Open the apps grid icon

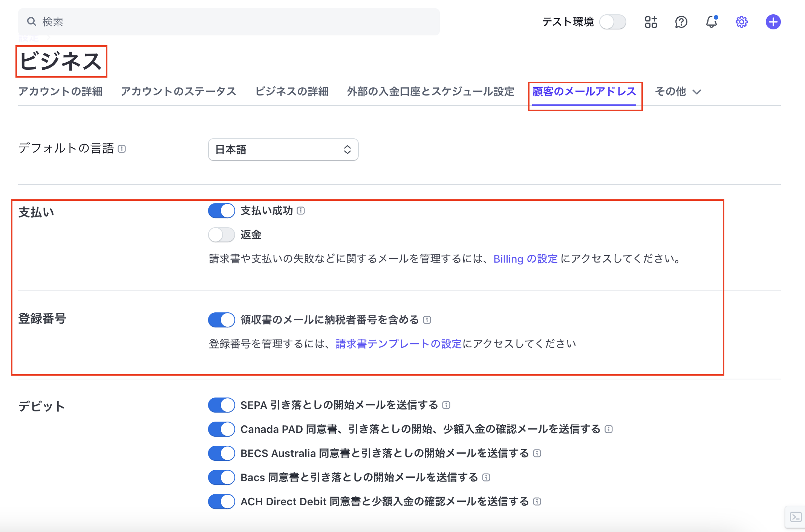click(650, 22)
